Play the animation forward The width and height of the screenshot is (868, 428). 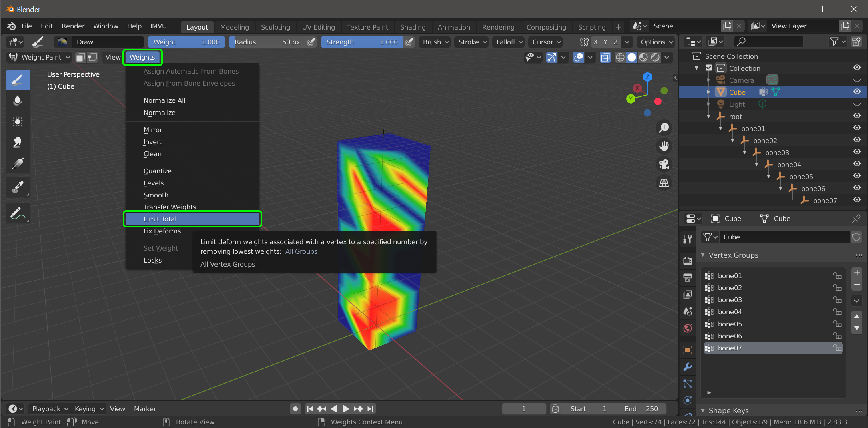click(346, 409)
